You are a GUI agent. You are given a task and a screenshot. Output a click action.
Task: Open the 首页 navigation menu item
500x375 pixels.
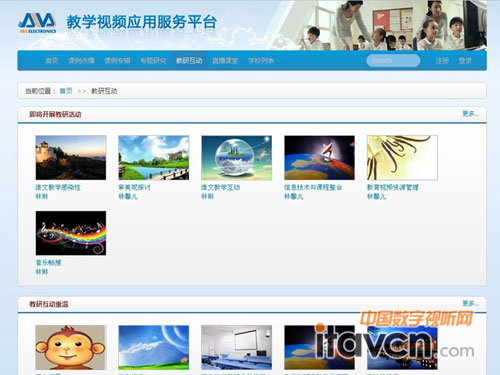click(x=52, y=61)
